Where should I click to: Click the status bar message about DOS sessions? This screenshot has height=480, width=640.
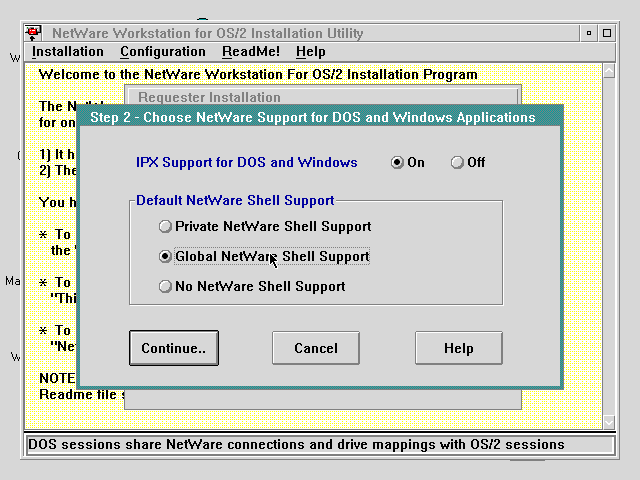tap(296, 444)
